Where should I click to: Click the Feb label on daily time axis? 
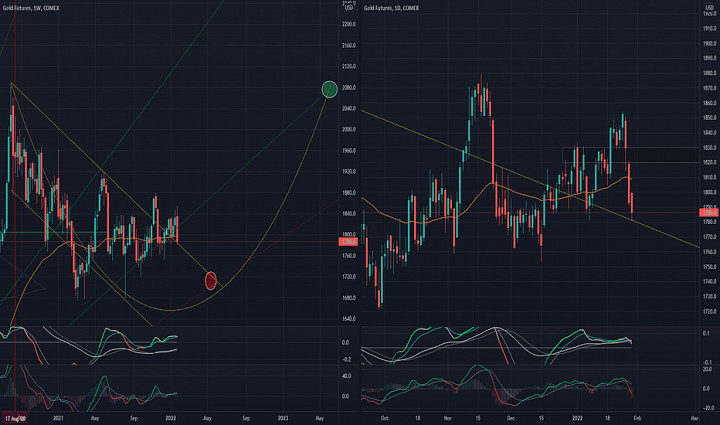(637, 418)
